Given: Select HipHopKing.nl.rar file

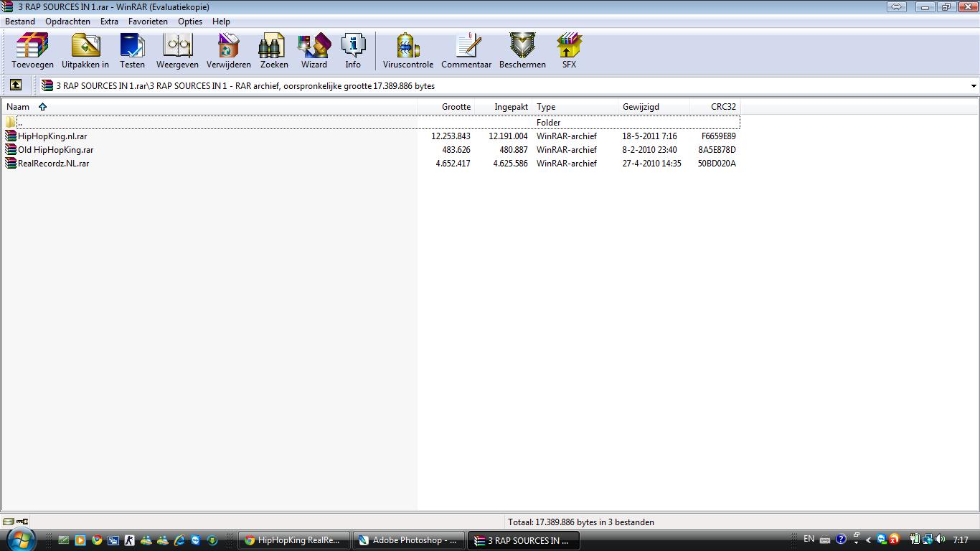Looking at the screenshot, I should click(52, 136).
